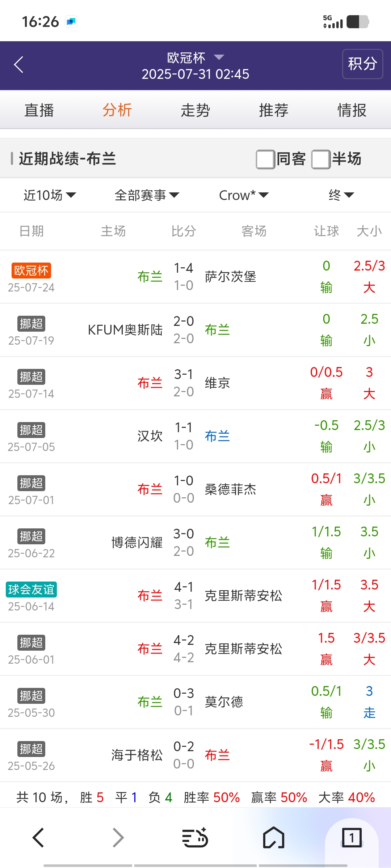
Task: Open the 终 dropdown filter
Action: [x=341, y=195]
